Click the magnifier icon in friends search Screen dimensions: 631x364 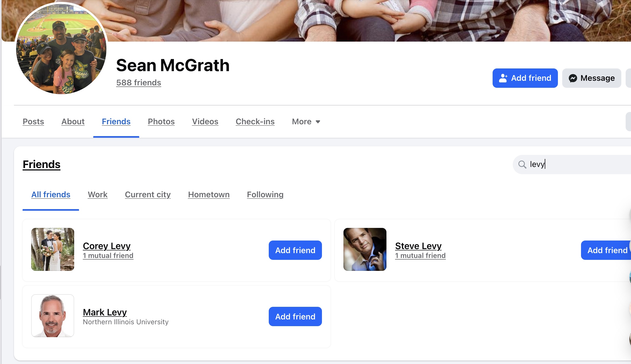point(522,164)
